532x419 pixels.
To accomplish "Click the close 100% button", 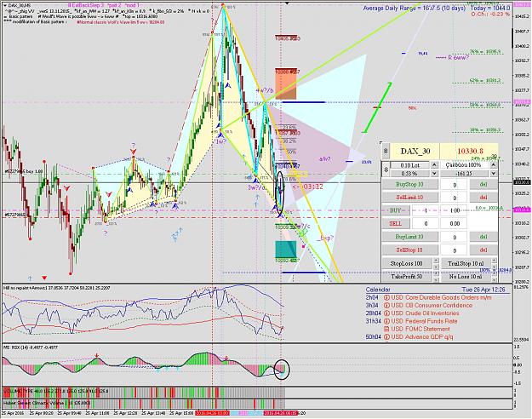I will pyautogui.click(x=464, y=164).
